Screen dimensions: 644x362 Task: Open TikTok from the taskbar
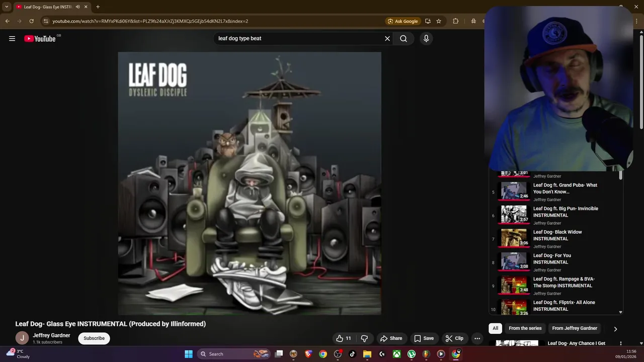click(x=352, y=354)
